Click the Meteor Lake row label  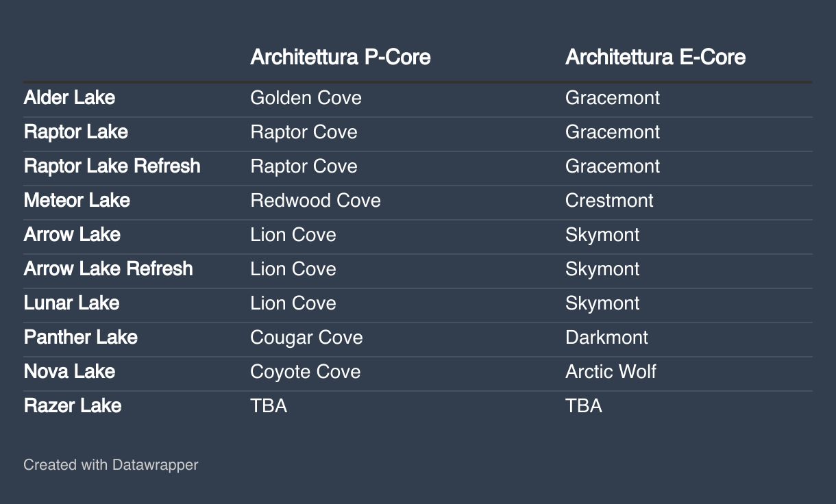[x=77, y=201]
